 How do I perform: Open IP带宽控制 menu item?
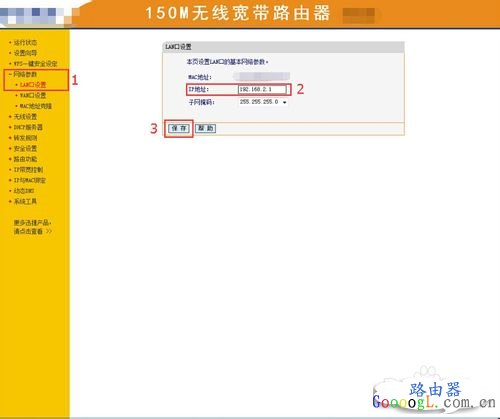pos(28,170)
